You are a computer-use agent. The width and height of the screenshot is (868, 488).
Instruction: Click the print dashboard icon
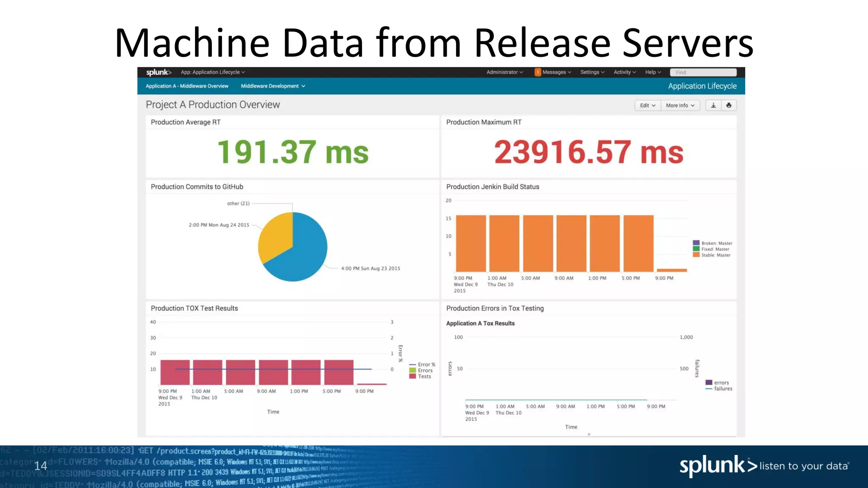point(729,105)
